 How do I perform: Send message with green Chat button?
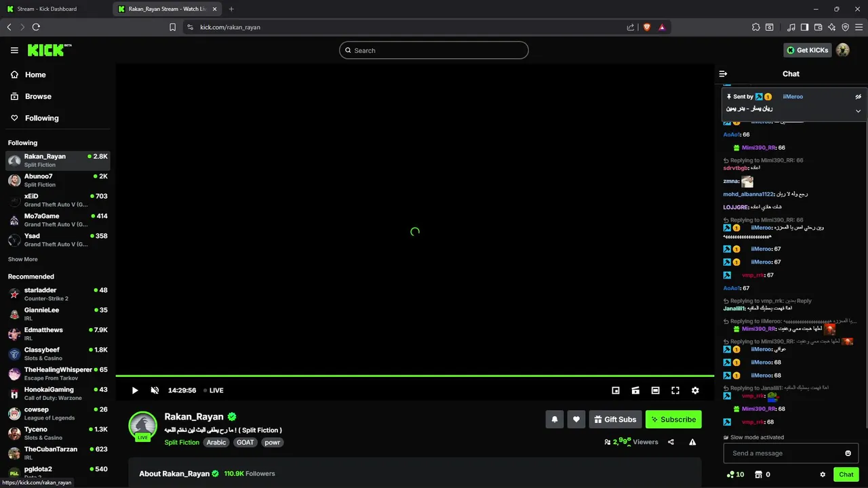pos(846,474)
